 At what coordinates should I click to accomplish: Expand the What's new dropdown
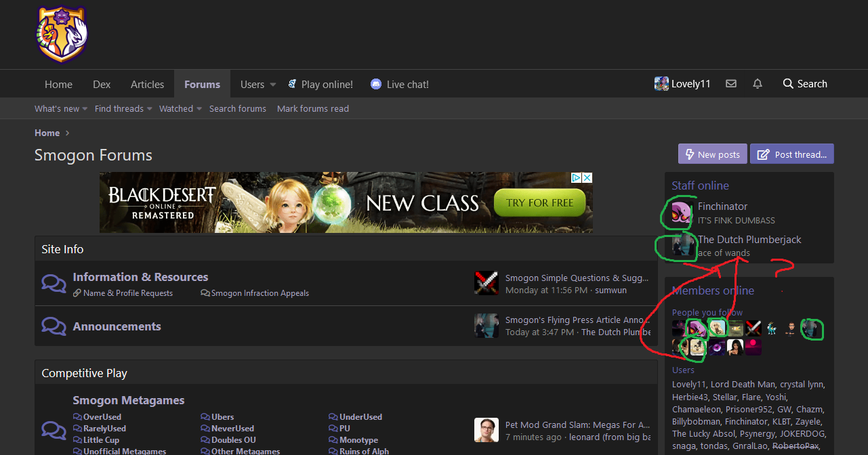pos(85,109)
